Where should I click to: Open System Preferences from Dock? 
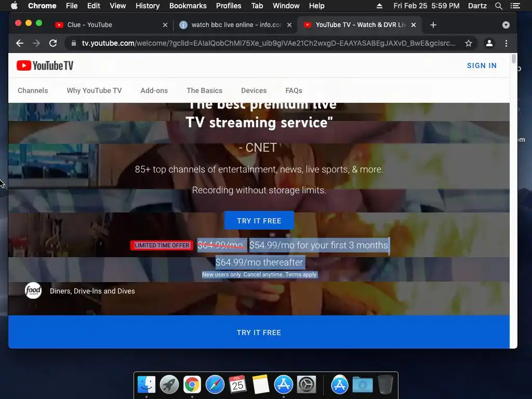[x=307, y=385]
